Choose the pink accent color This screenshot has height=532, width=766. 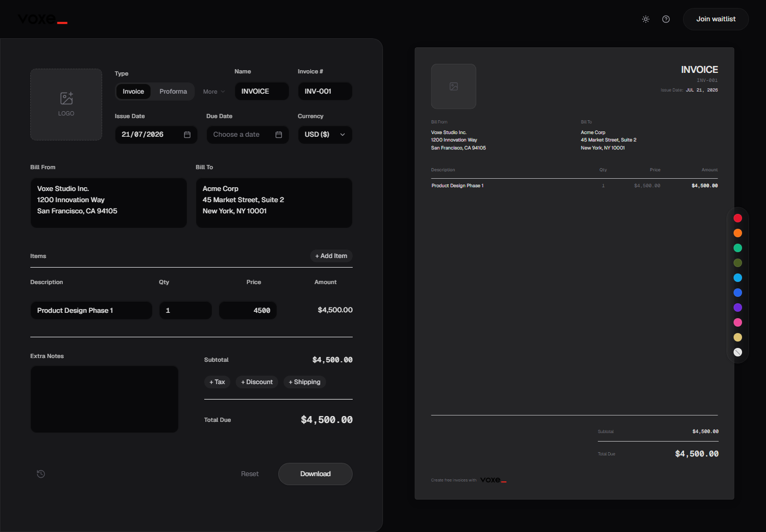[738, 322]
